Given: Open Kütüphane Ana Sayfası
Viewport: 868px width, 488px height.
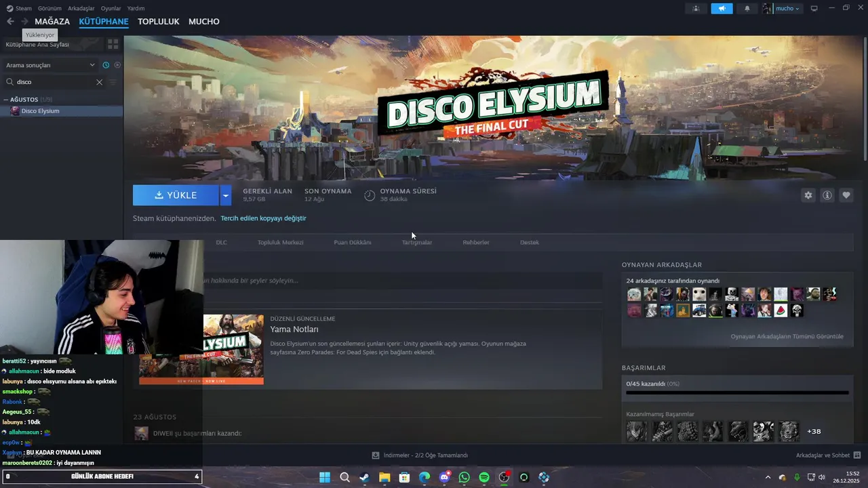Looking at the screenshot, I should 37,44.
